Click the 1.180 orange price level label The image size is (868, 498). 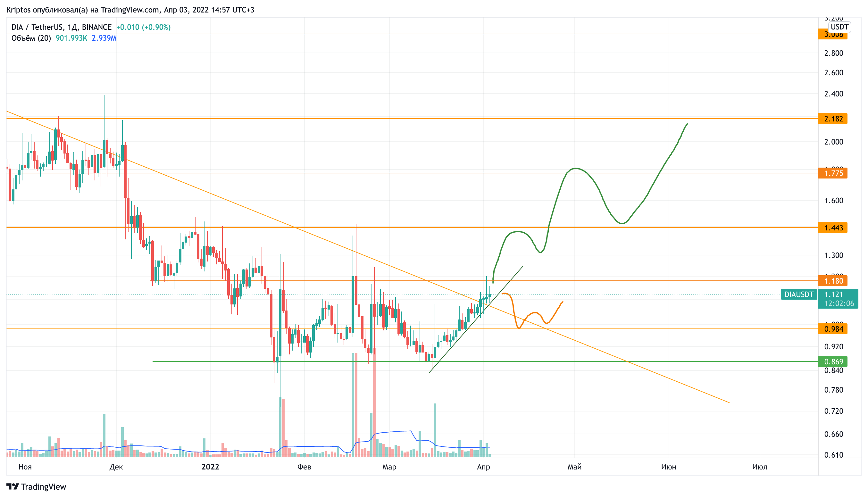coord(833,281)
